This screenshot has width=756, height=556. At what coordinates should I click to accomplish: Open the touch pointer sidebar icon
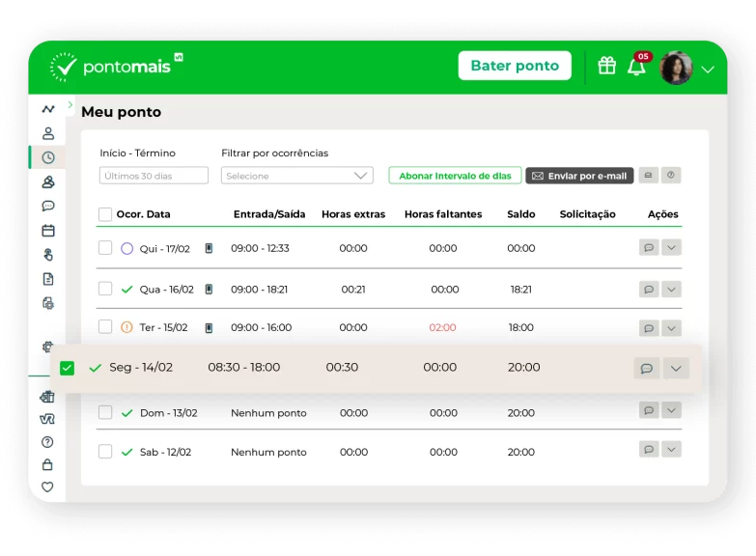(x=48, y=255)
